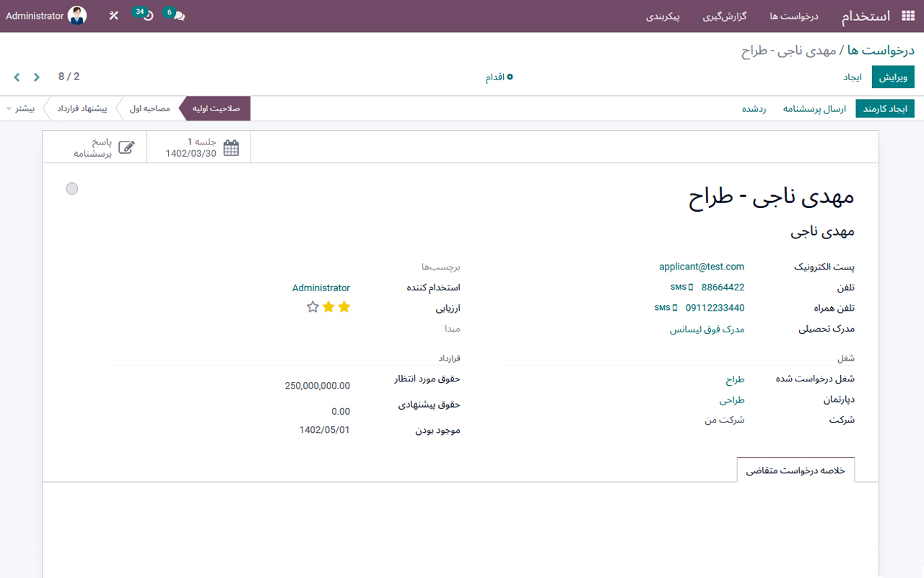Set evaluation to three stars

point(313,306)
